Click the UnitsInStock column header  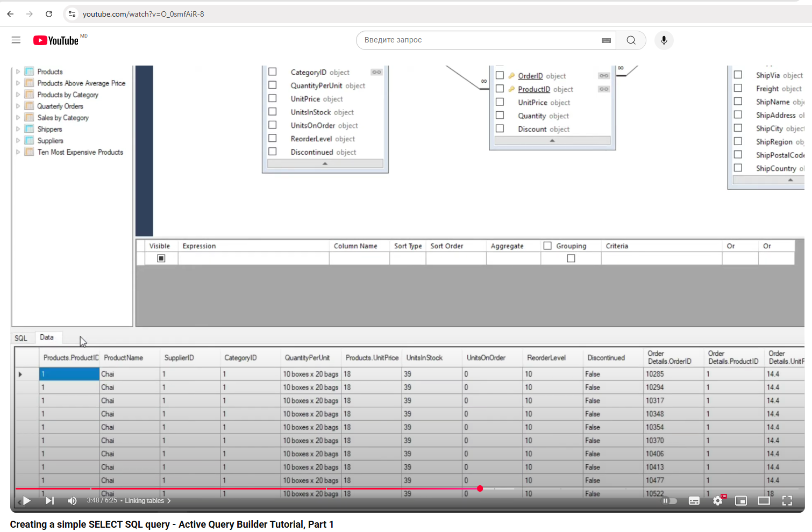pyautogui.click(x=432, y=357)
